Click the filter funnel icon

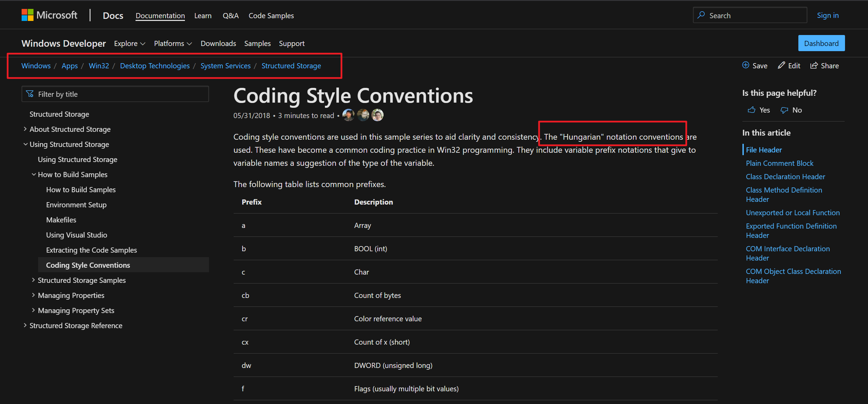point(30,94)
